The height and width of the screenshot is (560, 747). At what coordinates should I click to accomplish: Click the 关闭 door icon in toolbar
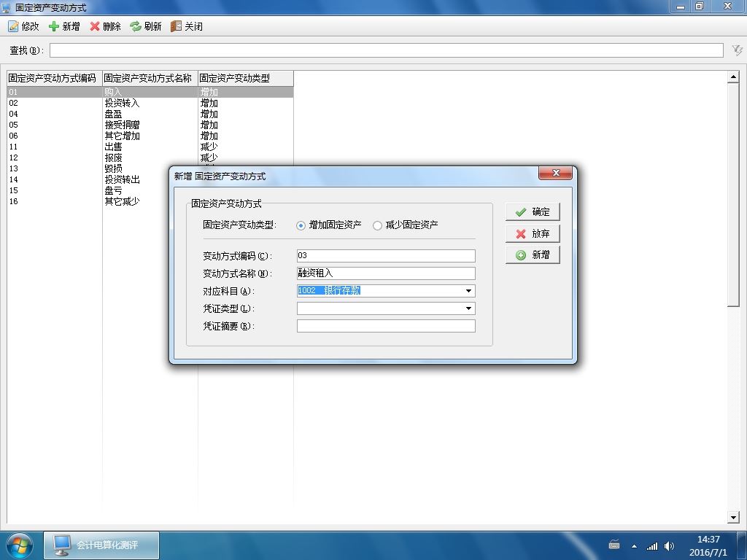[176, 26]
